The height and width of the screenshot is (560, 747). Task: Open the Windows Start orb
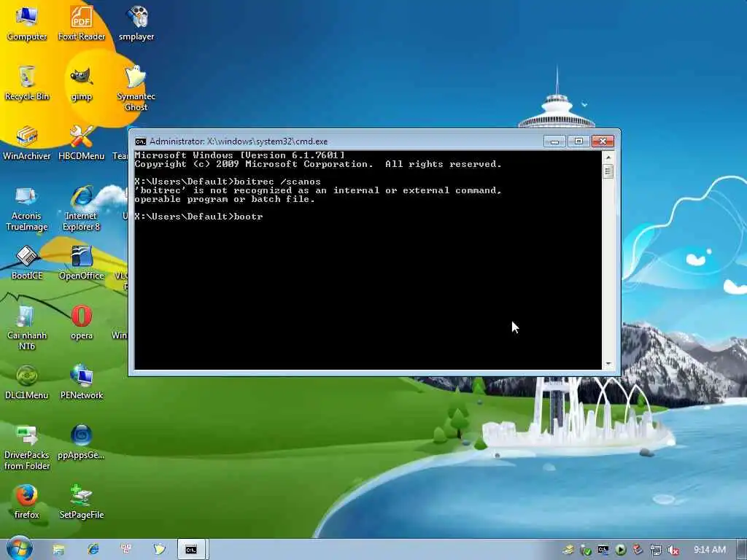coord(20,548)
